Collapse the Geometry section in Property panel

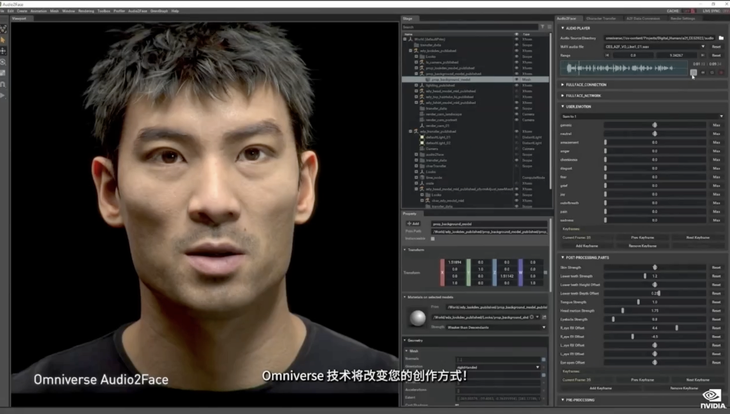point(405,340)
